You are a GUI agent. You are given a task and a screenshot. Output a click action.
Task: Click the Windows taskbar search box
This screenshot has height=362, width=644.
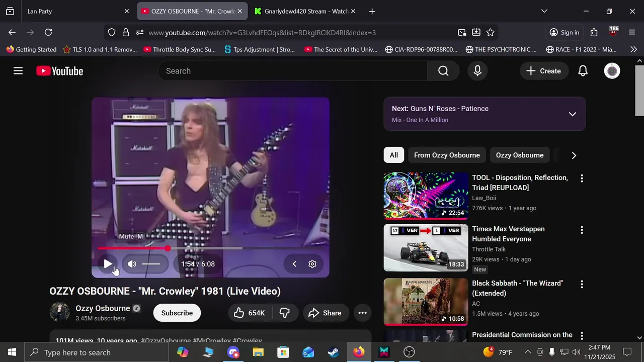97,352
